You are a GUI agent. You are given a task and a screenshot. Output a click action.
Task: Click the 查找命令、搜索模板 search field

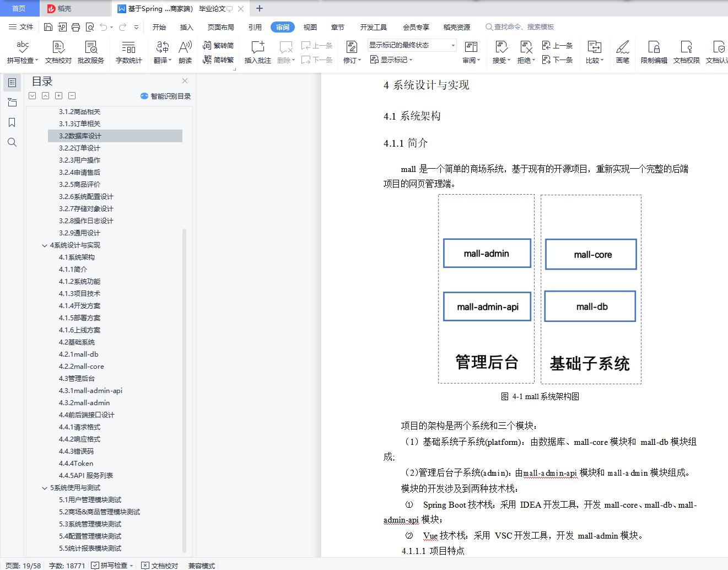click(x=520, y=27)
